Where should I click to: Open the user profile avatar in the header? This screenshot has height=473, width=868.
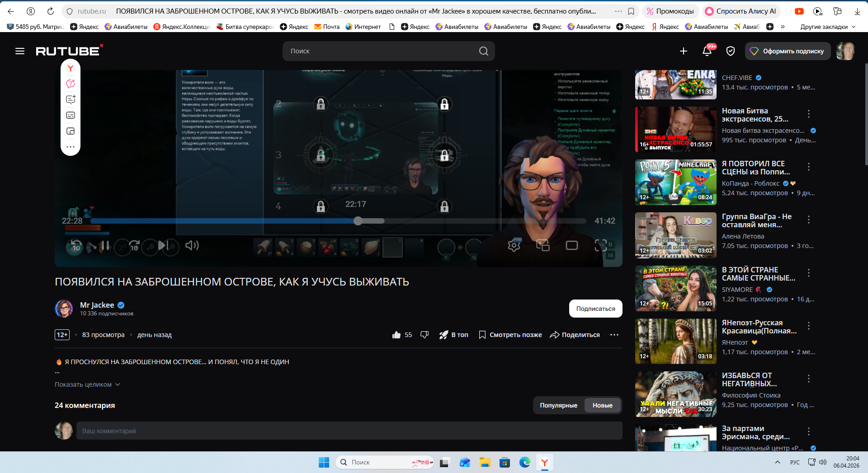coord(845,51)
